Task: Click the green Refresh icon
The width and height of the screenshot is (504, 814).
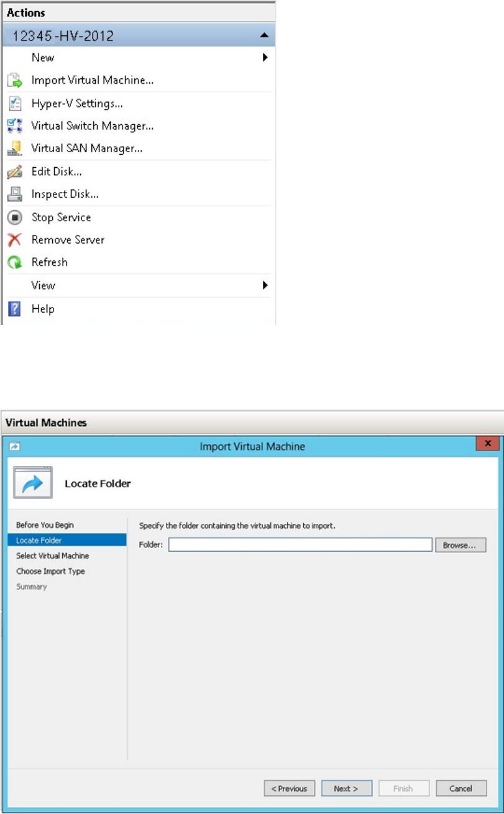Action: pos(14,262)
